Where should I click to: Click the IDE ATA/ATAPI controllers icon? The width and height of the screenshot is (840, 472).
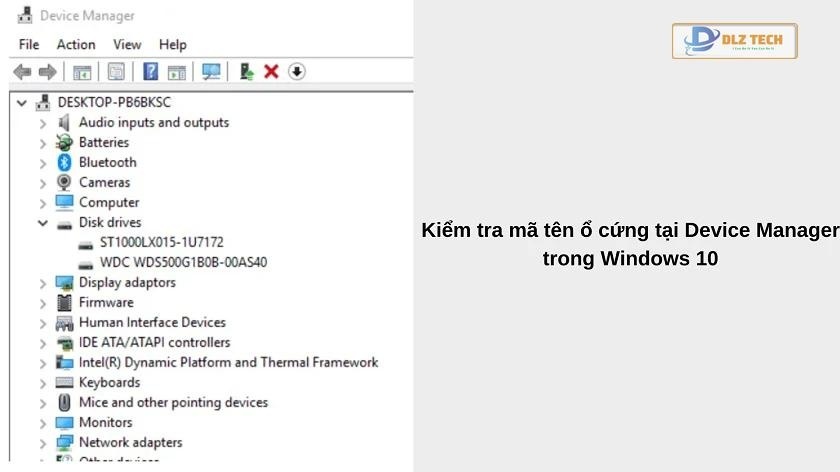pyautogui.click(x=64, y=343)
